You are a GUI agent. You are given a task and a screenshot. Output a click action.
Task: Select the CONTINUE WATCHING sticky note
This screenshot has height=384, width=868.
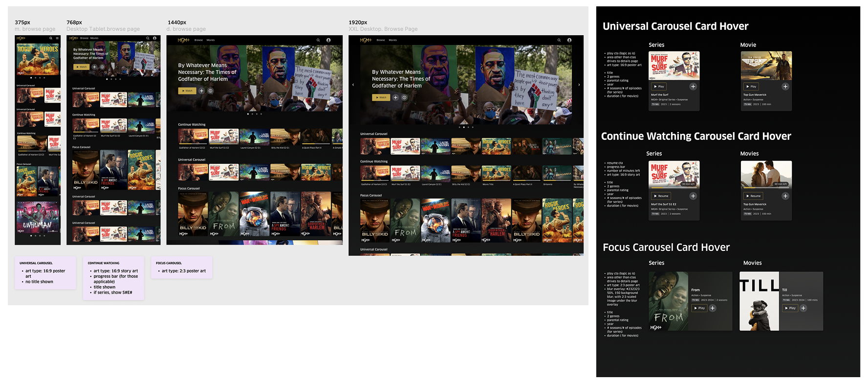[x=113, y=278]
